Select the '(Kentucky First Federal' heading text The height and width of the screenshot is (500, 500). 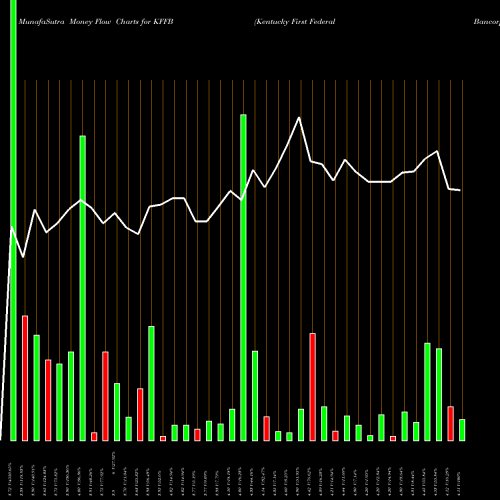click(x=295, y=22)
